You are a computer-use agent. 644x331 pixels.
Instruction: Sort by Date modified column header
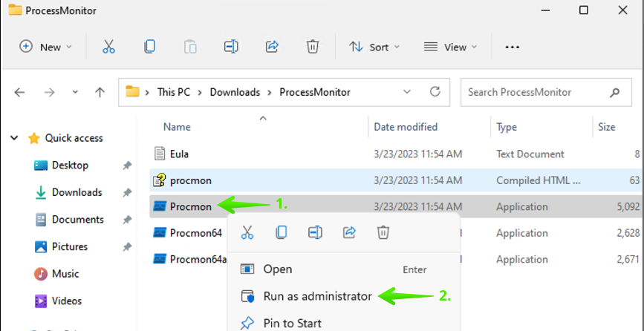(406, 127)
